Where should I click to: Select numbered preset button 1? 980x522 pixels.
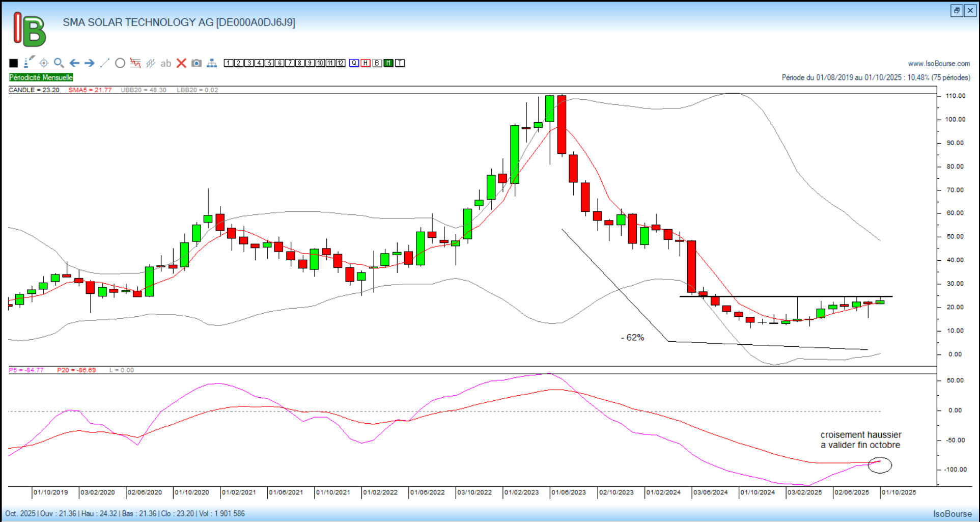tap(229, 63)
